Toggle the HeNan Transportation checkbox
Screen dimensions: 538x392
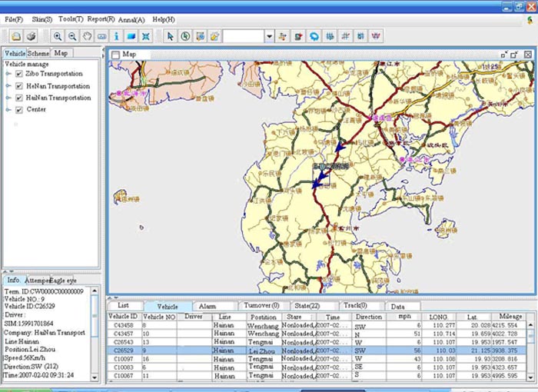tap(19, 86)
